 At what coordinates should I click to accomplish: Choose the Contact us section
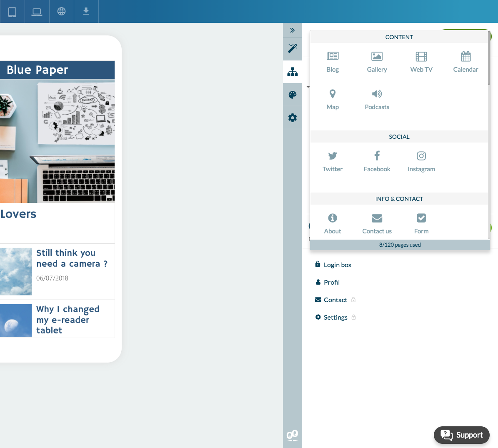[377, 223]
